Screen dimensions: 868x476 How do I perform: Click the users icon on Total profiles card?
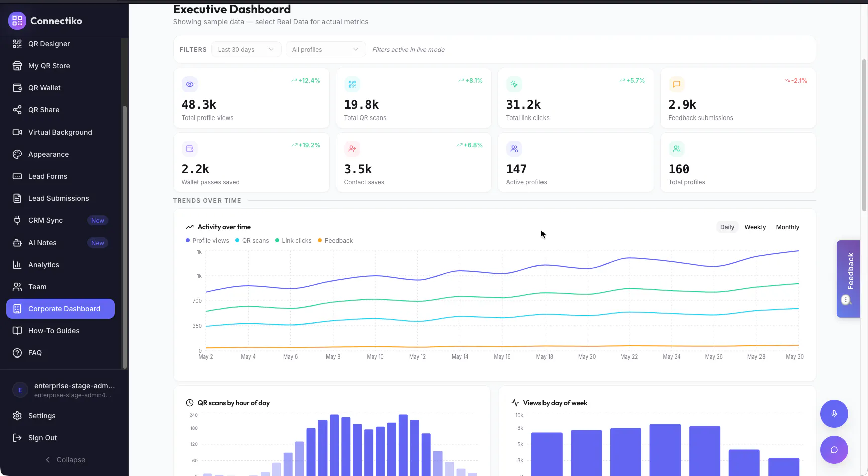coord(677,149)
